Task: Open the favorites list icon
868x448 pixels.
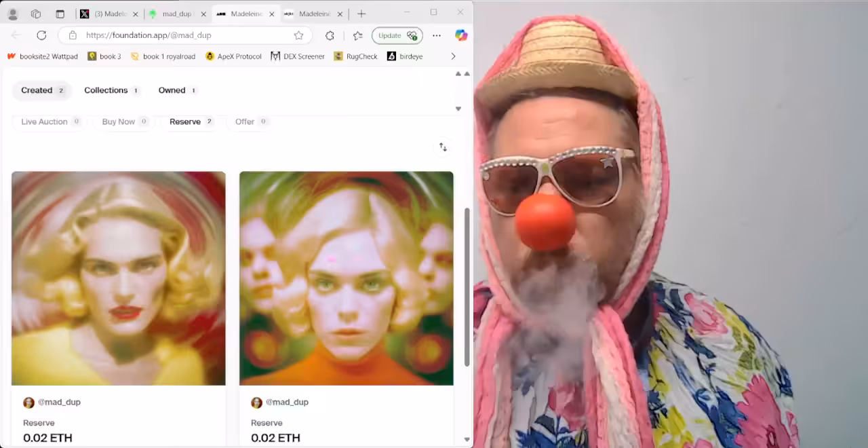Action: [x=357, y=35]
